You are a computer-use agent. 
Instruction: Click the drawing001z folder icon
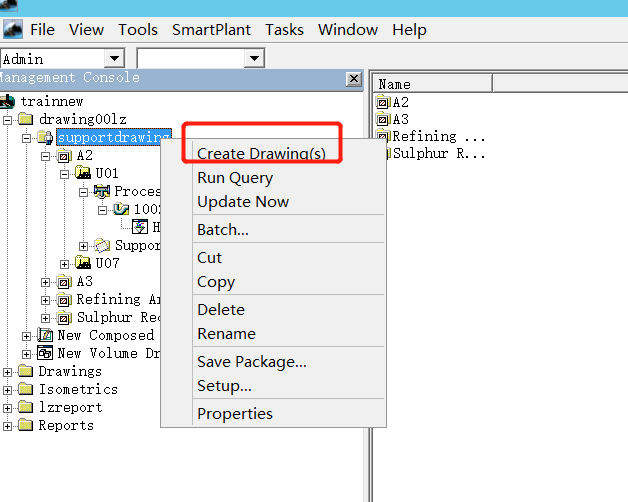click(26, 119)
